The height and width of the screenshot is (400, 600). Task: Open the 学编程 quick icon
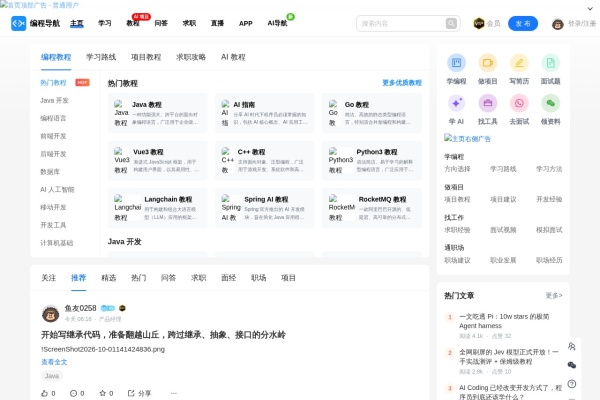(456, 63)
